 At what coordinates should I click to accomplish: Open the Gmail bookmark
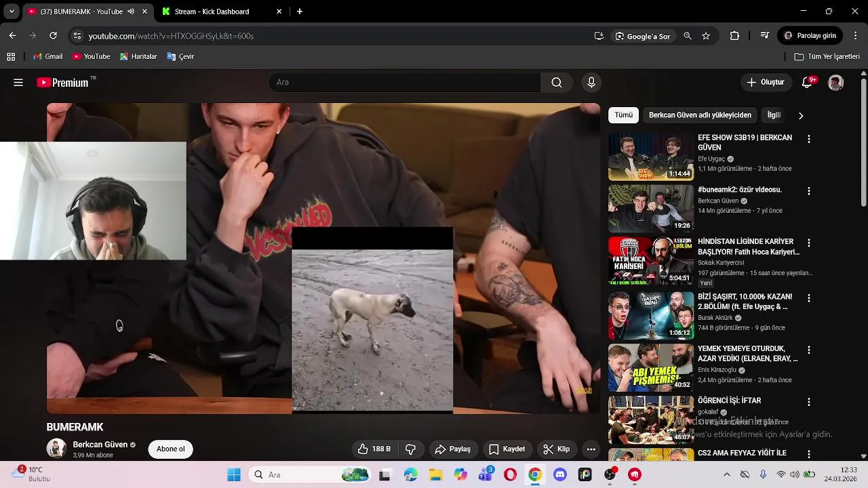(x=47, y=57)
